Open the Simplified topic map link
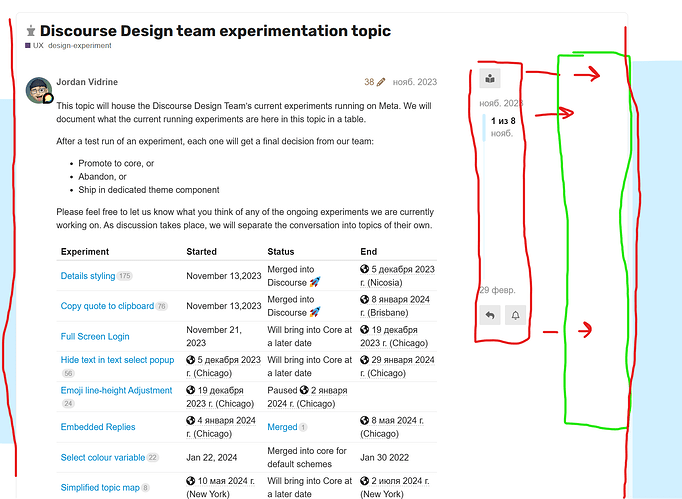The width and height of the screenshot is (682, 499). point(100,487)
